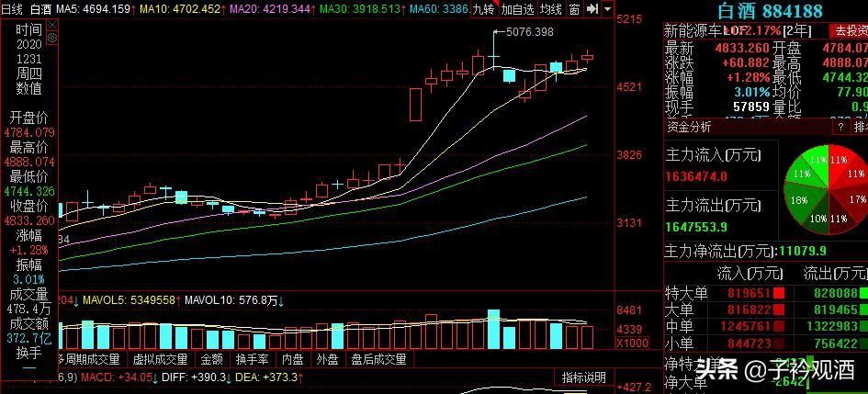The image size is (868, 394).
Task: Close the floating data info panel
Action: tap(52, 25)
